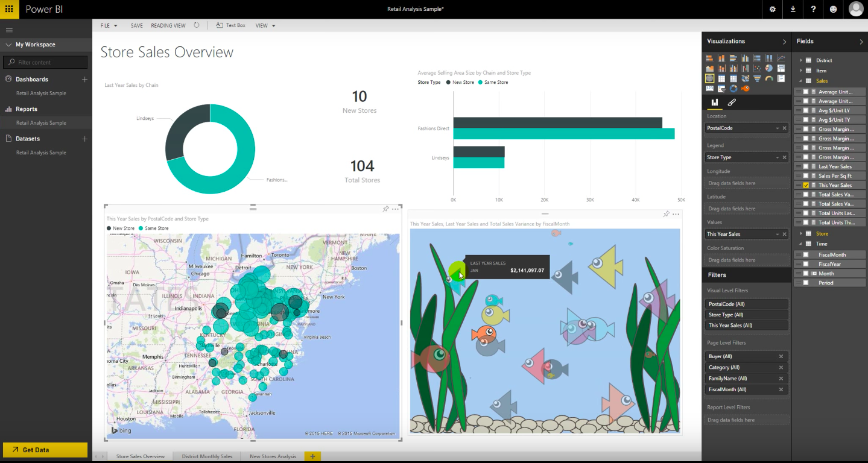Open the Format paintbrush tab
This screenshot has height=463, width=868.
[732, 102]
